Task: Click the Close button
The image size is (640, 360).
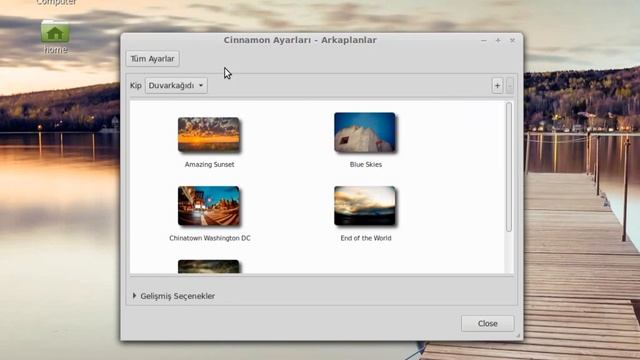Action: (487, 323)
